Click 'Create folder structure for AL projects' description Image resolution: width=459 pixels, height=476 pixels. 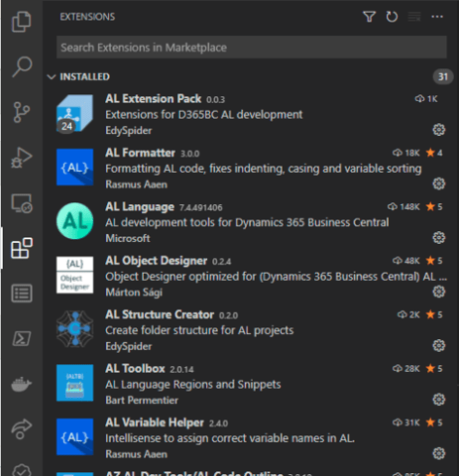(x=199, y=330)
